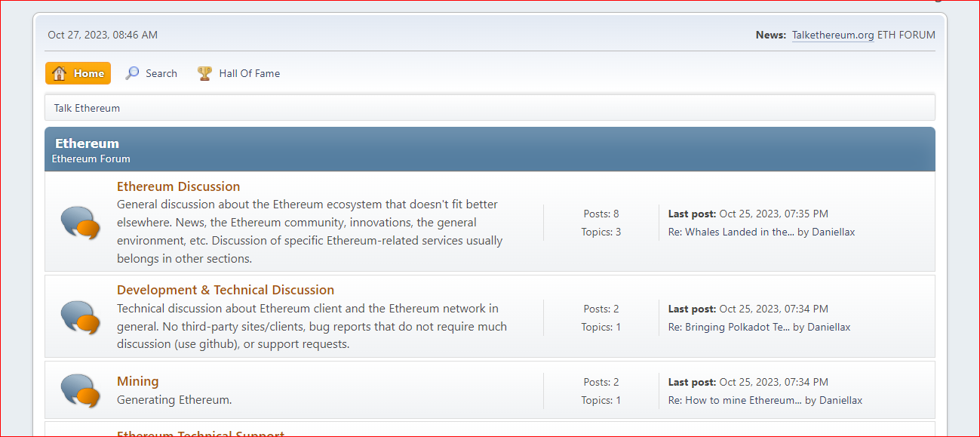Screen dimensions: 980x437
Task: Open Daniellax profile in Development & Technical row
Action: tap(829, 328)
